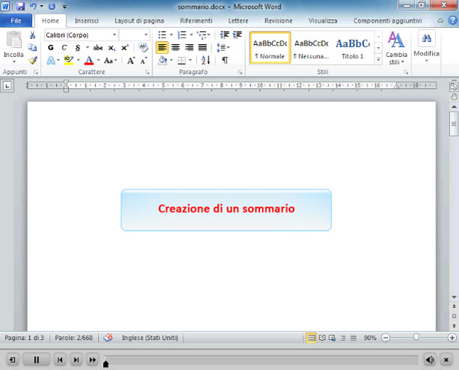The image size is (459, 370).
Task: Click the player volume speaker icon
Action: click(x=430, y=360)
